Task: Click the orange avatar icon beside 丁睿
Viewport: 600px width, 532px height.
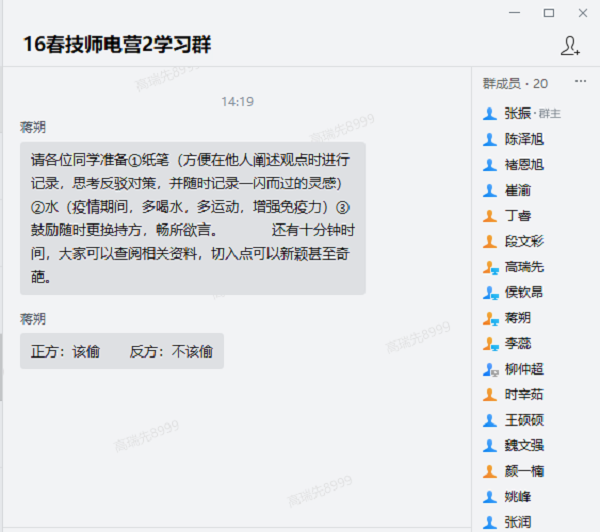Action: (x=490, y=215)
